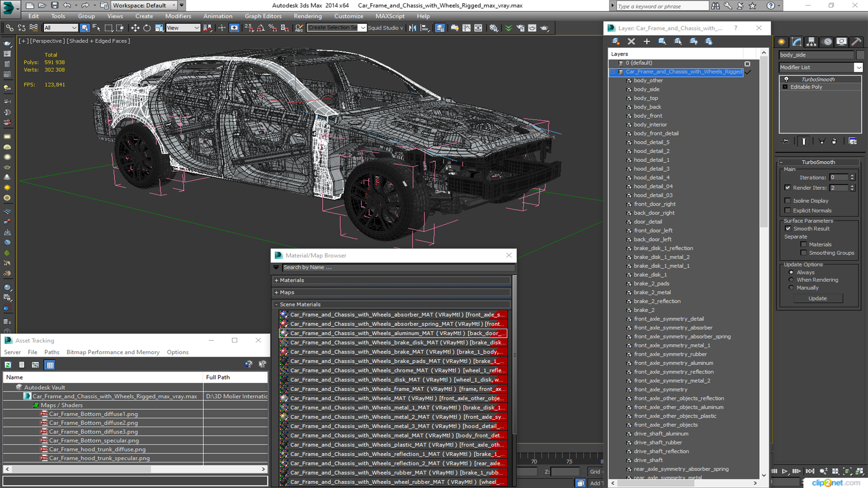Toggle Angle Snap in main toolbar

[x=261, y=28]
